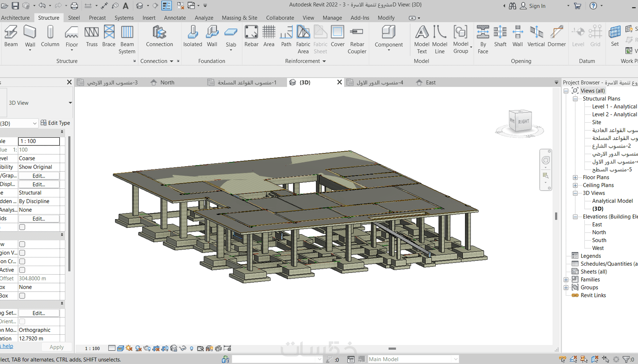Expand the Floor Plans tree node
This screenshot has height=364, width=638.
[x=575, y=177]
